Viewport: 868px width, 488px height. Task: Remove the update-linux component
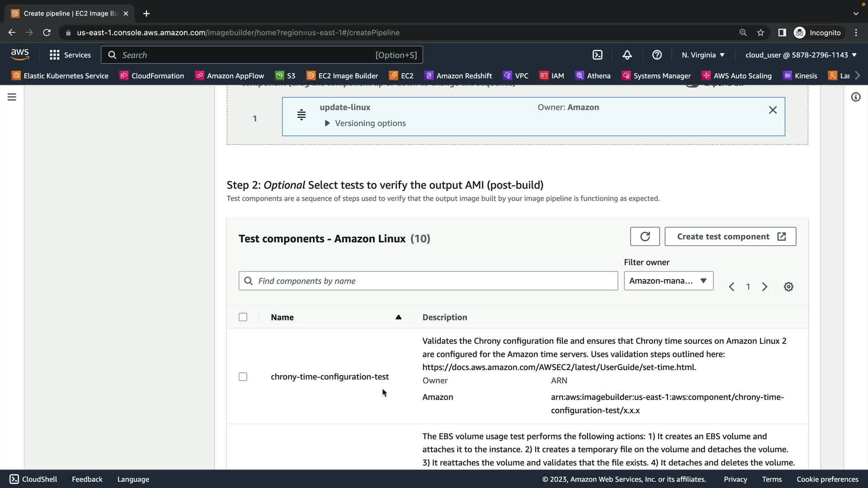click(x=773, y=110)
